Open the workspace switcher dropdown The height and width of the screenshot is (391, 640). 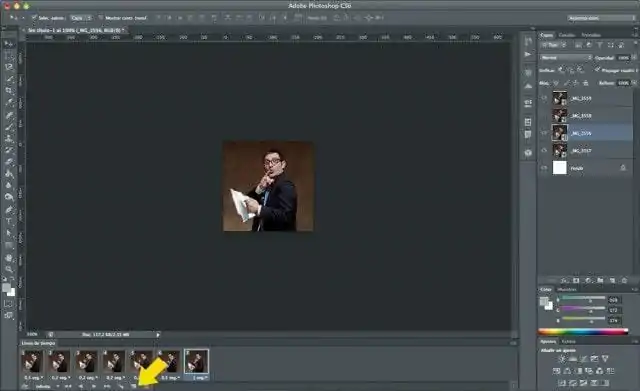point(601,18)
